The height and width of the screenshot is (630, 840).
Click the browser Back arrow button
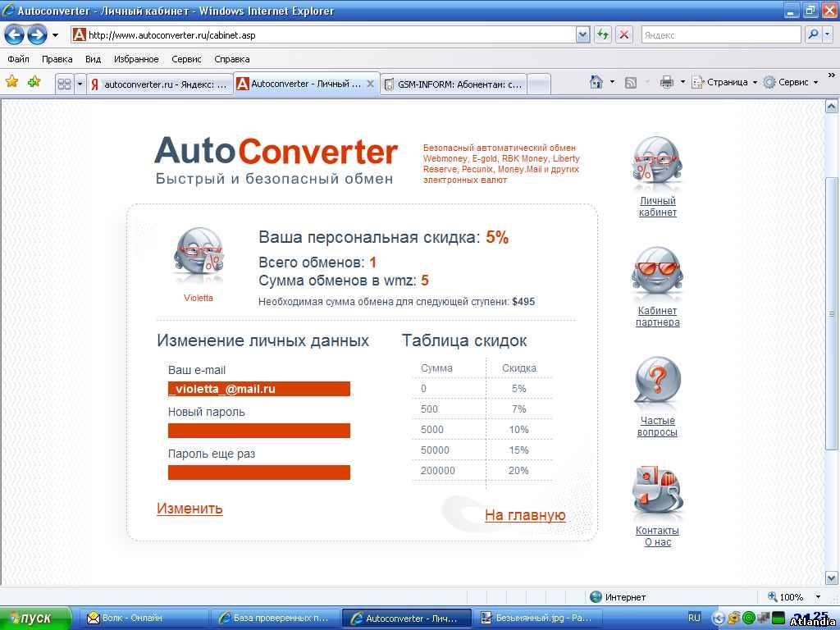click(14, 34)
